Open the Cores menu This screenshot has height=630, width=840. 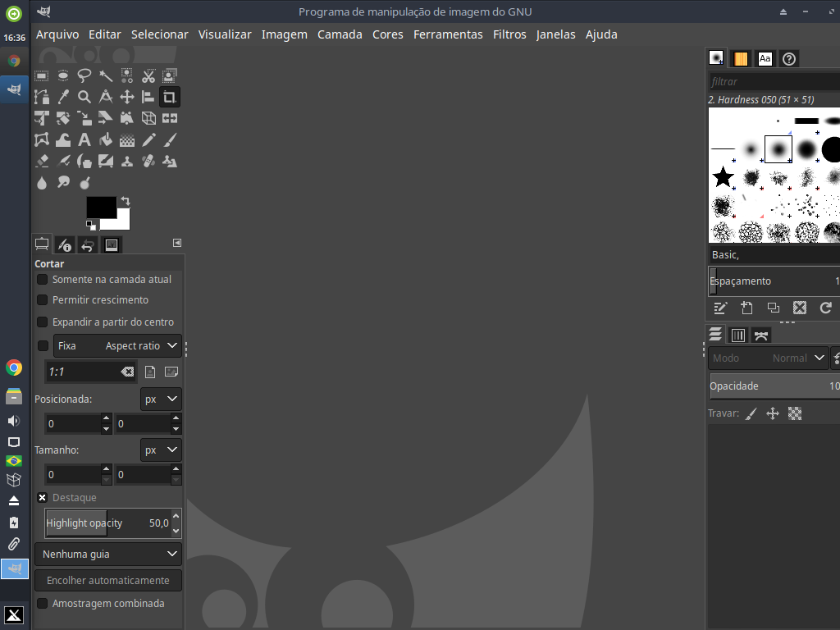coord(388,34)
